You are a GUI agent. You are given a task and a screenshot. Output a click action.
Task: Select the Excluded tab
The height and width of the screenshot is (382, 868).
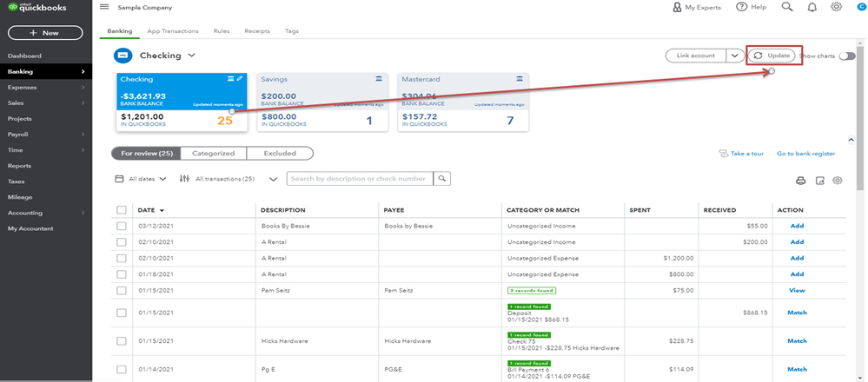coord(280,153)
